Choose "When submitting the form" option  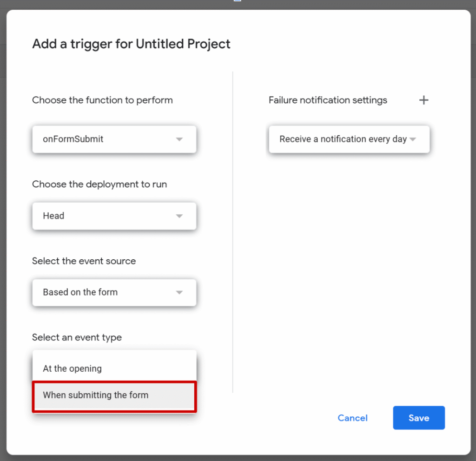coord(96,395)
